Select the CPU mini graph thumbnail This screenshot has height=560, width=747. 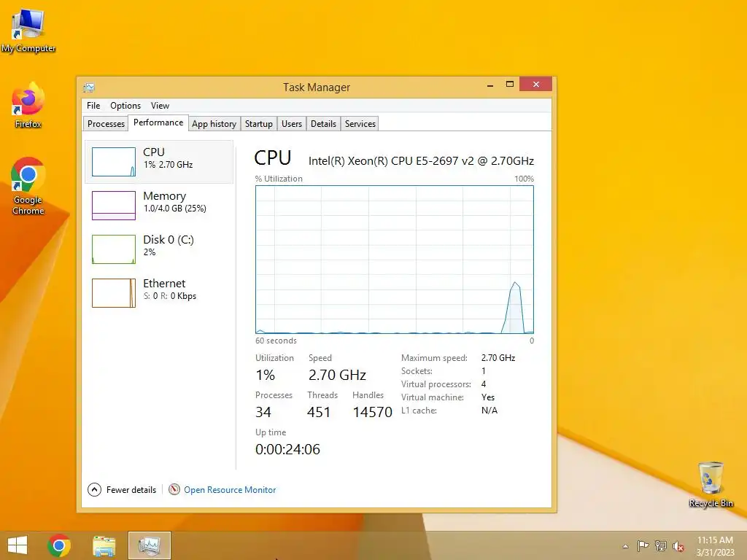click(113, 162)
